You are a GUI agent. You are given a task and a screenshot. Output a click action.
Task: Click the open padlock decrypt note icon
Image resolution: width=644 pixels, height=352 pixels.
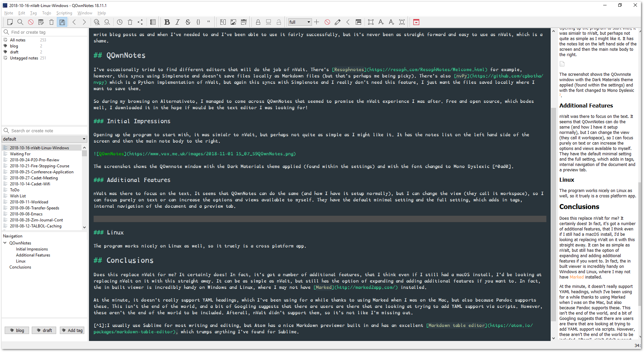tap(279, 22)
